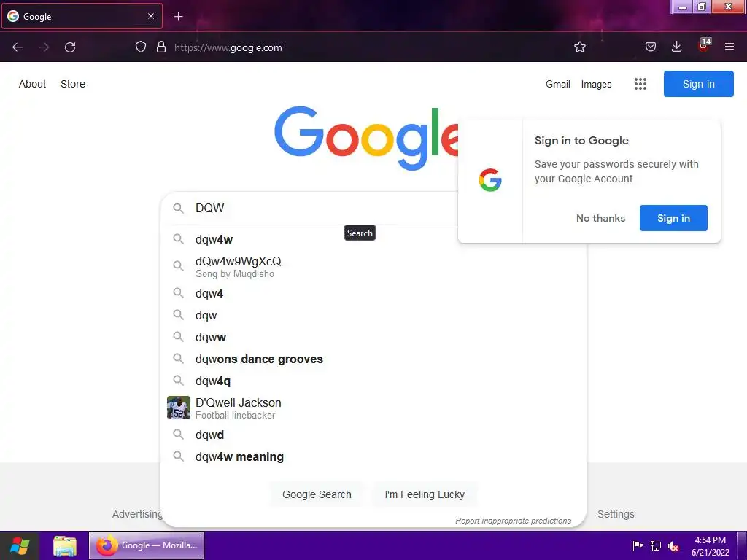Viewport: 747px width, 560px height.
Task: Choose the suggestion dqww
Action: (373, 337)
